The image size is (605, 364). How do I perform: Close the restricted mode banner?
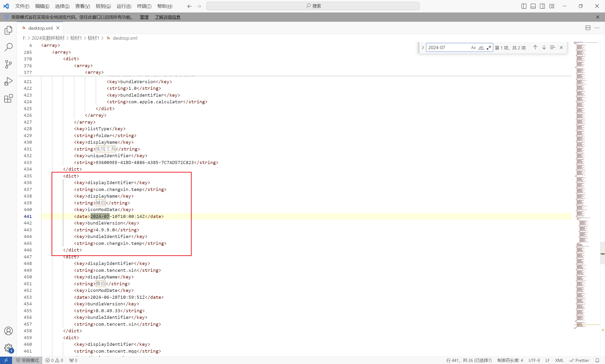pos(598,17)
